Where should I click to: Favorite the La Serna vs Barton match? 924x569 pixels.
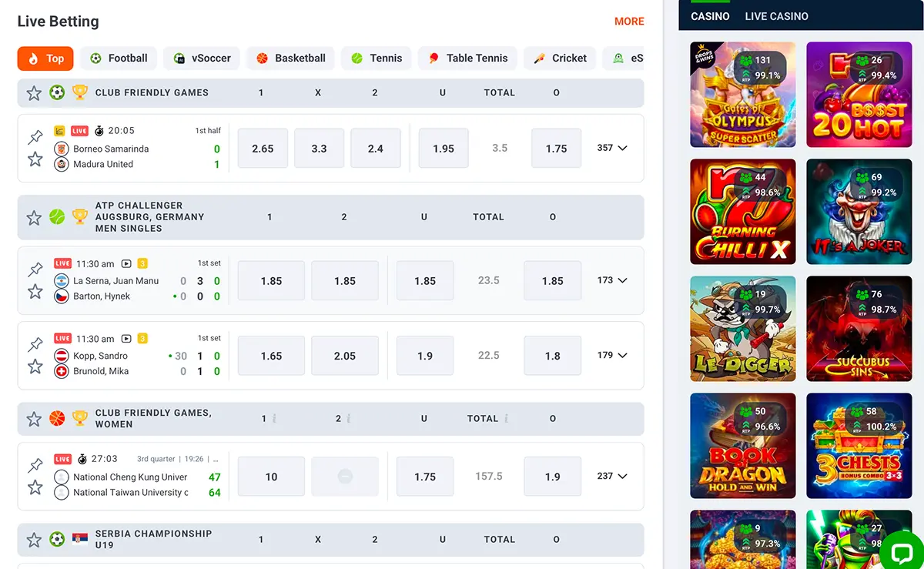pyautogui.click(x=35, y=292)
